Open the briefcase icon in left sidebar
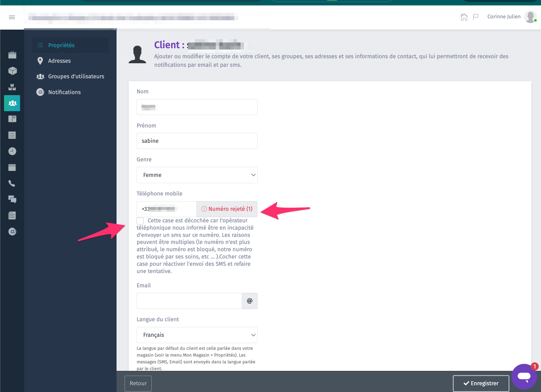Image resolution: width=541 pixels, height=392 pixels. [x=12, y=55]
